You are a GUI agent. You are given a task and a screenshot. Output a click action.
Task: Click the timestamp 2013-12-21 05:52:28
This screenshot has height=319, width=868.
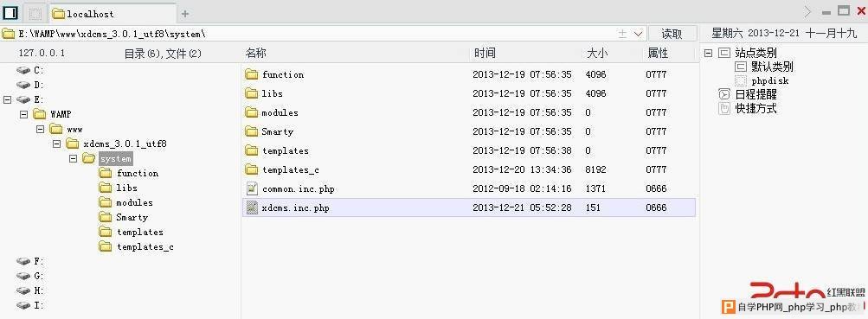(522, 207)
